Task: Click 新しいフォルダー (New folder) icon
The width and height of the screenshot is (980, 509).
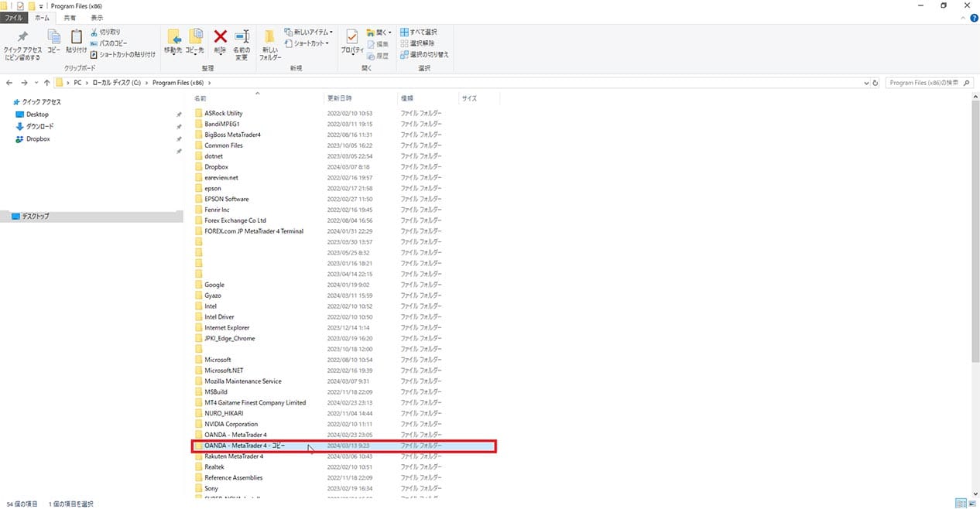Action: 269,37
